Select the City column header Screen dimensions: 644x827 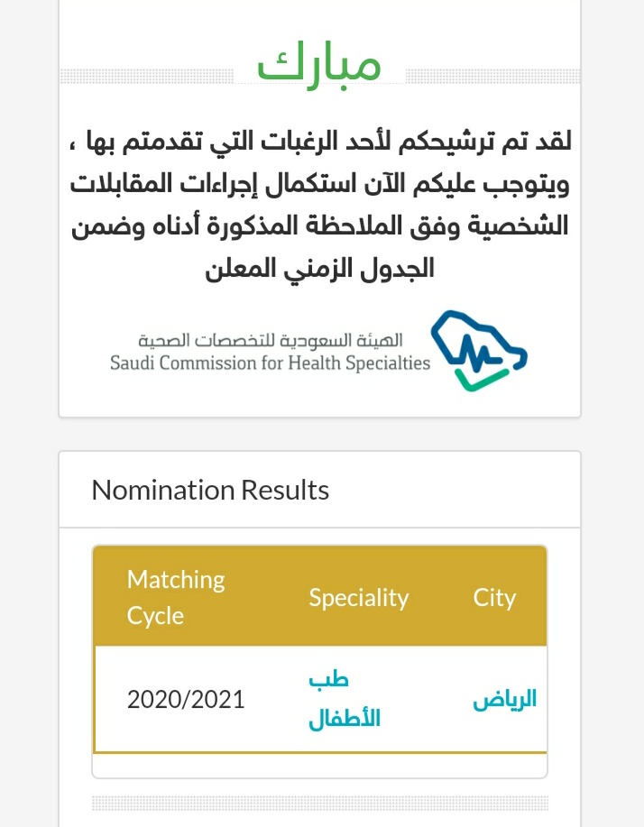point(494,598)
